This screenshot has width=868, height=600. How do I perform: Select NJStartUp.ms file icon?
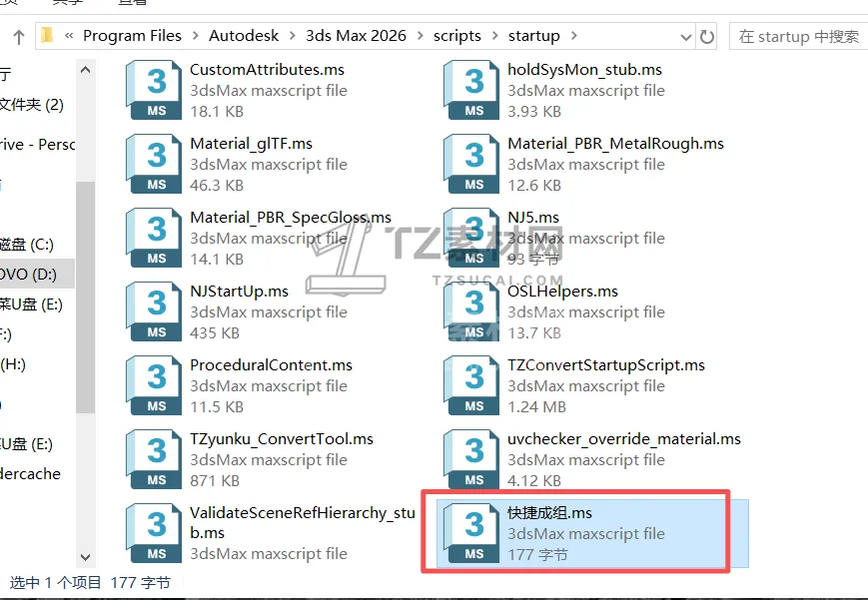tap(155, 311)
